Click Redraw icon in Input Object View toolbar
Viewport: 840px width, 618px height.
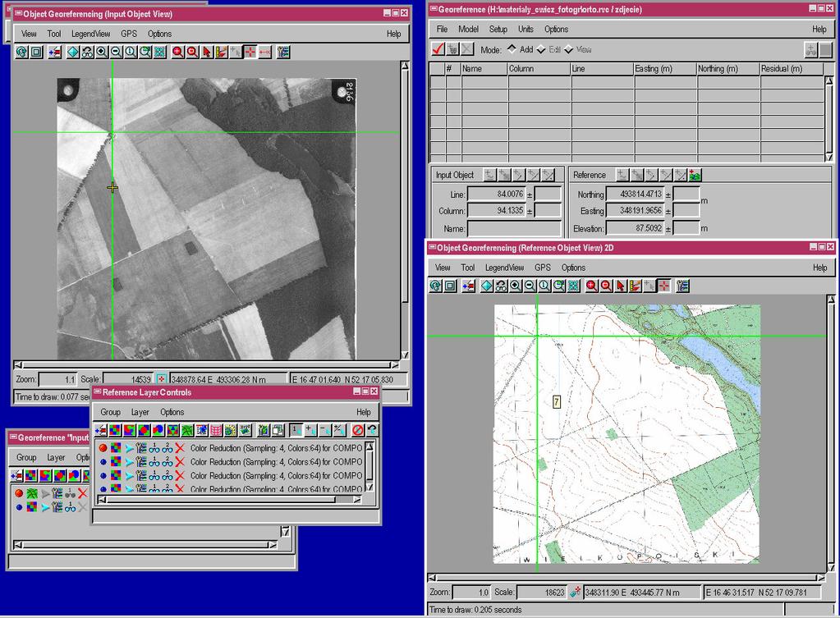point(21,52)
